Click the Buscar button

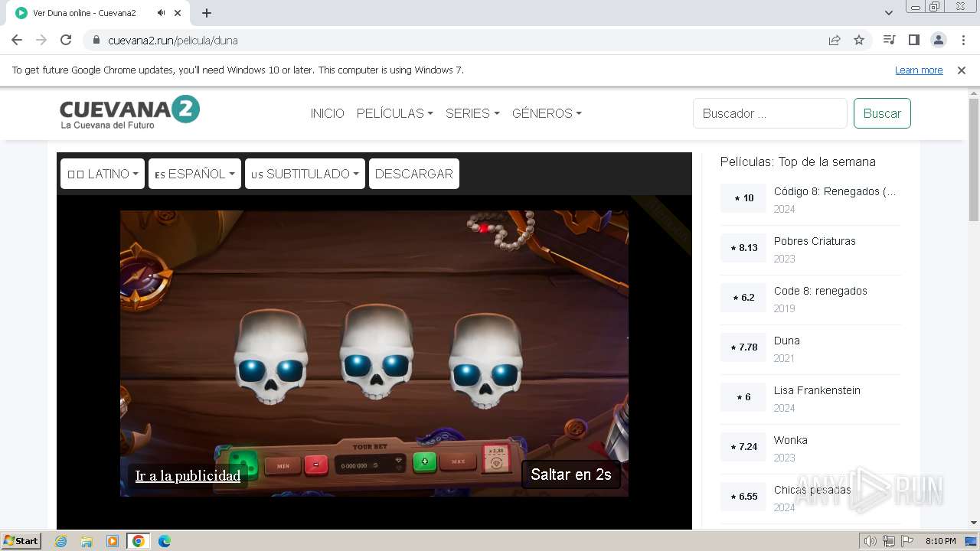pos(882,113)
